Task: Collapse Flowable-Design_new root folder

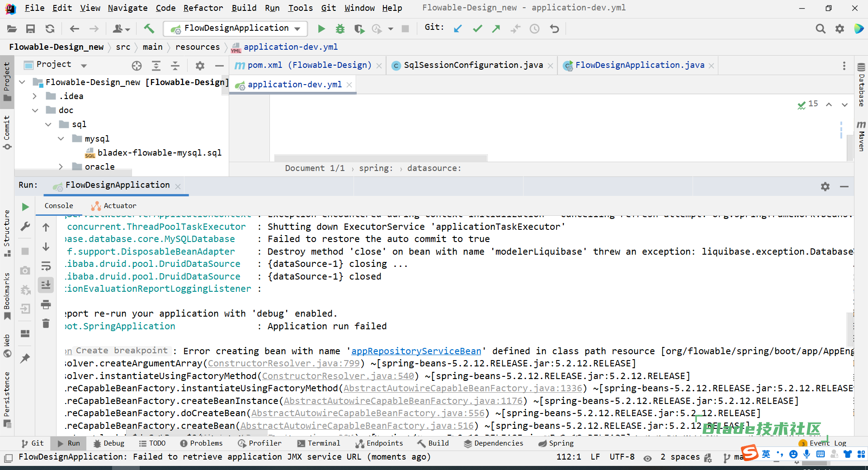Action: tap(22, 82)
